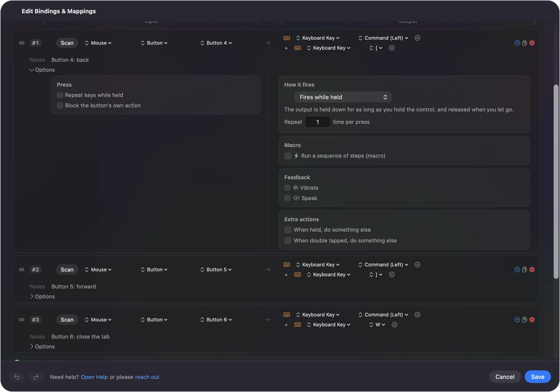560x392 pixels.
Task: Enable Run a sequence of steps (macro)
Action: pos(288,156)
